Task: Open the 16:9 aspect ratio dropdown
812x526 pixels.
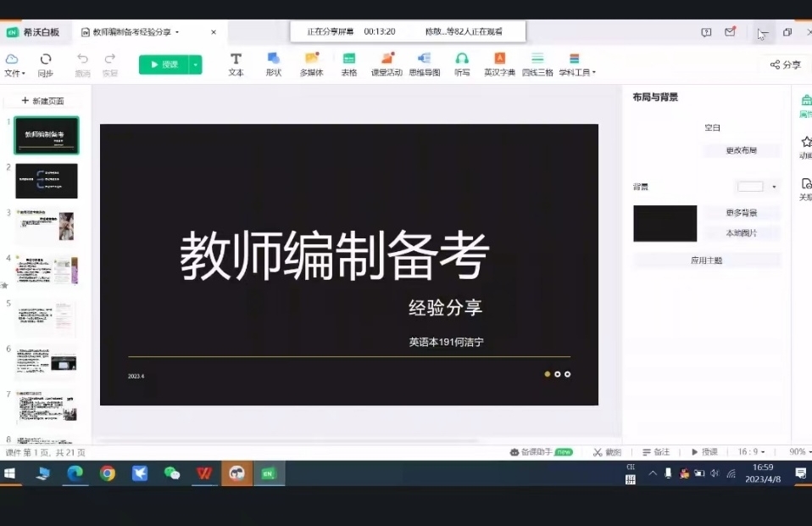Action: [x=752, y=452]
